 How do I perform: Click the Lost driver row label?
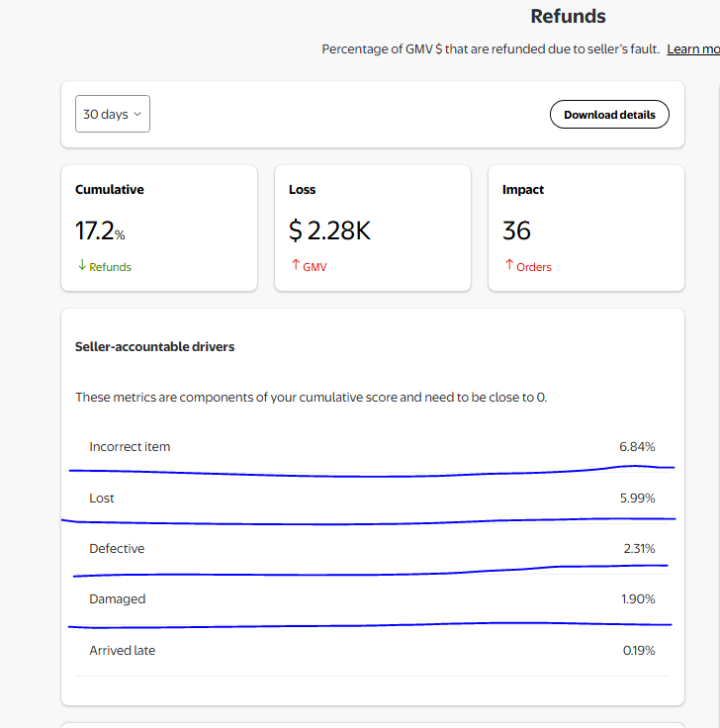pyautogui.click(x=102, y=499)
